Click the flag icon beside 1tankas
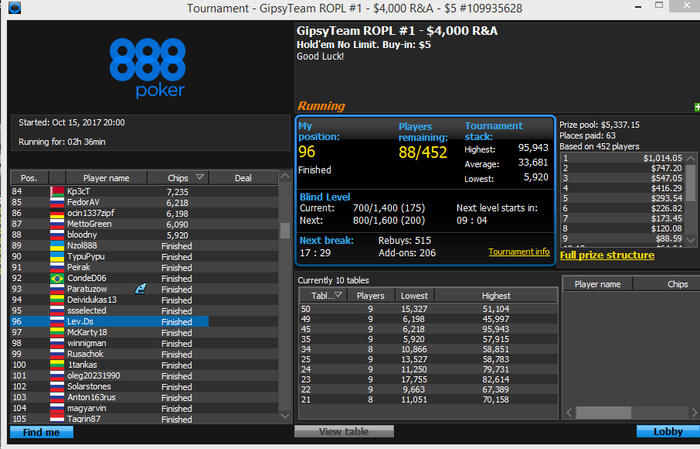This screenshot has width=700, height=449. 57,365
